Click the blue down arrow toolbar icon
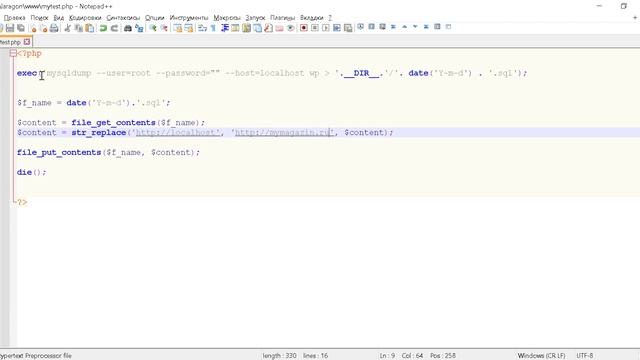Image resolution: width=640 pixels, height=360 pixels. click(415, 27)
